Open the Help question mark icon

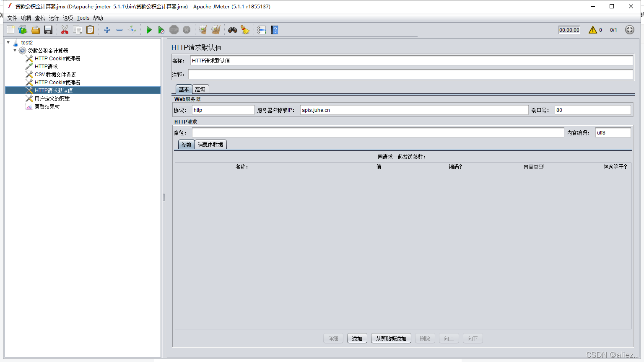(275, 30)
